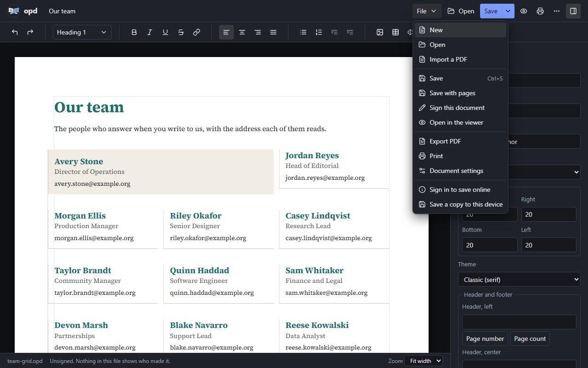Toggle Strikethrough formatting
588x368 pixels.
181,32
